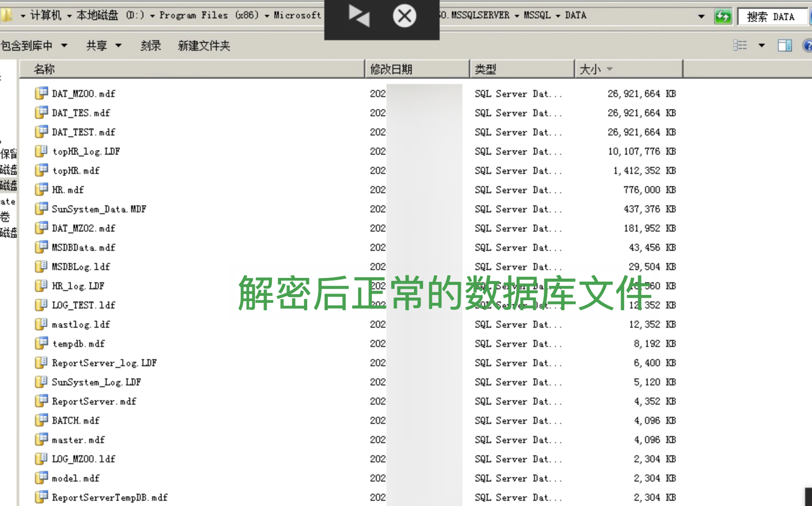812x506 pixels.
Task: Click the LOG_MZ00.ldf file icon
Action: click(41, 458)
